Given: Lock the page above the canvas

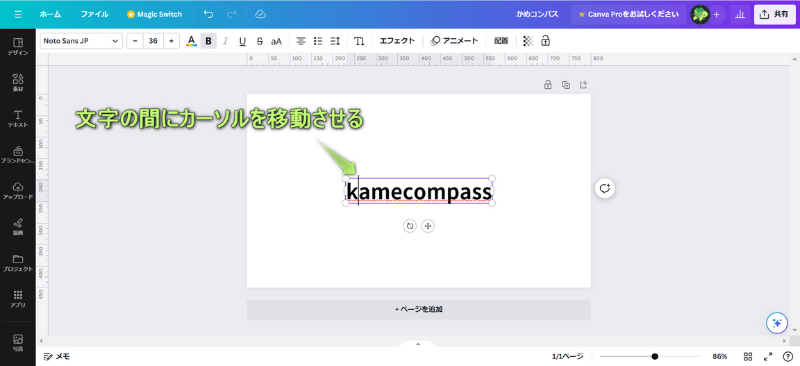Looking at the screenshot, I should click(548, 85).
